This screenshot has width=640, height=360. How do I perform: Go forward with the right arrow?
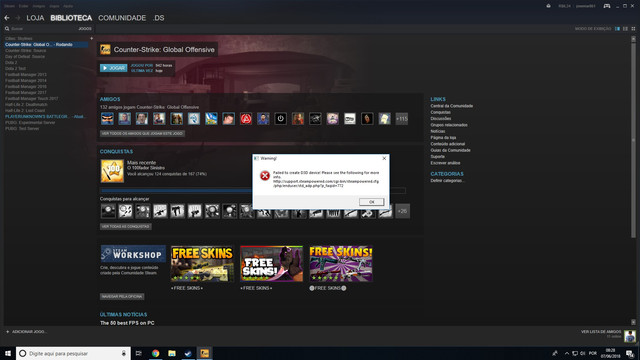(18, 18)
